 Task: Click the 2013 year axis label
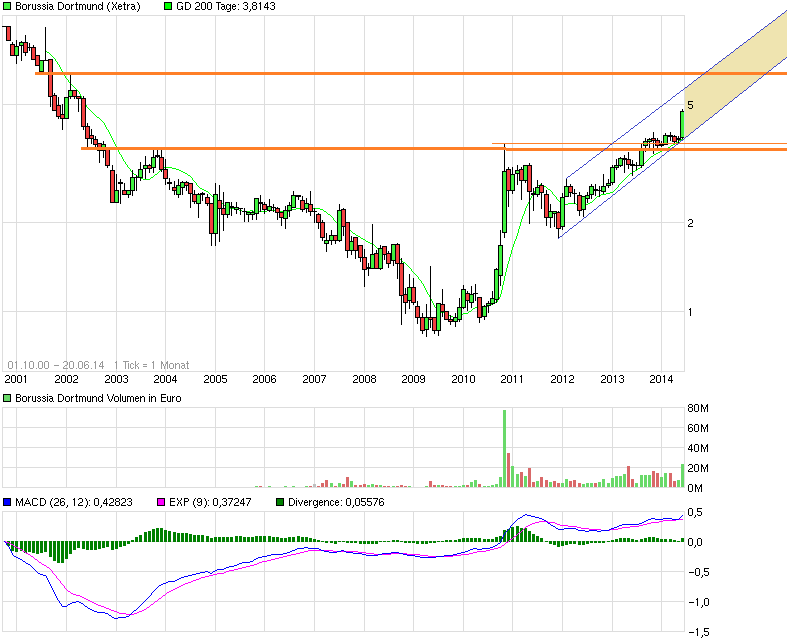612,379
